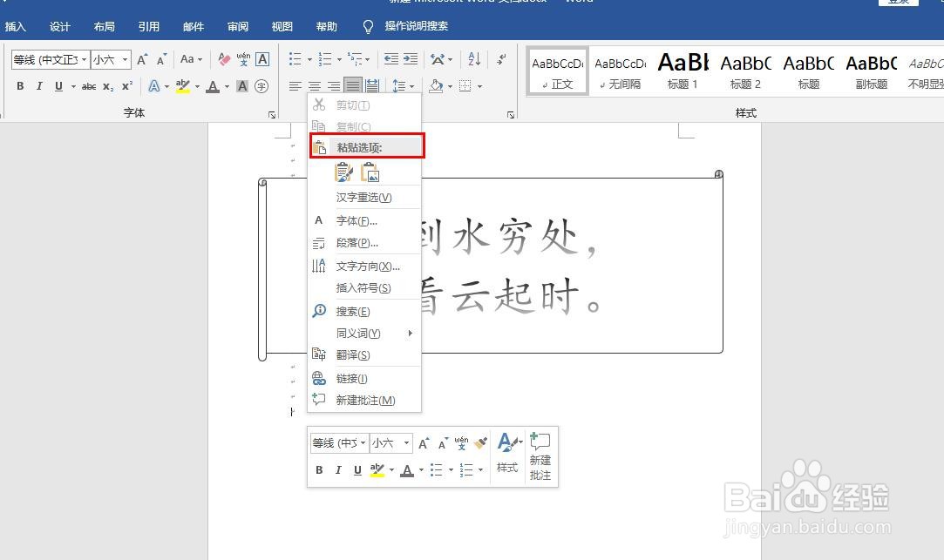Click the Line Spacing icon
The height and width of the screenshot is (560, 944).
(x=399, y=86)
